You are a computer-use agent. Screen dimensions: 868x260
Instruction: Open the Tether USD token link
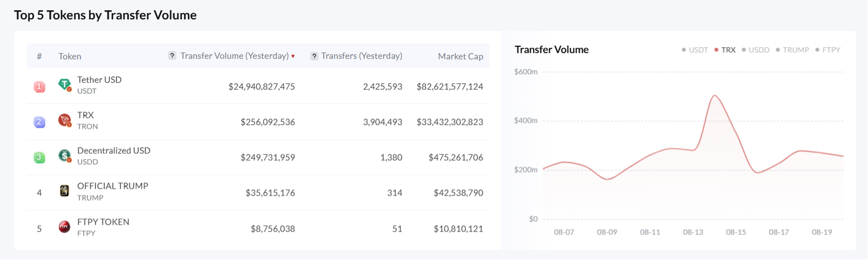[99, 80]
